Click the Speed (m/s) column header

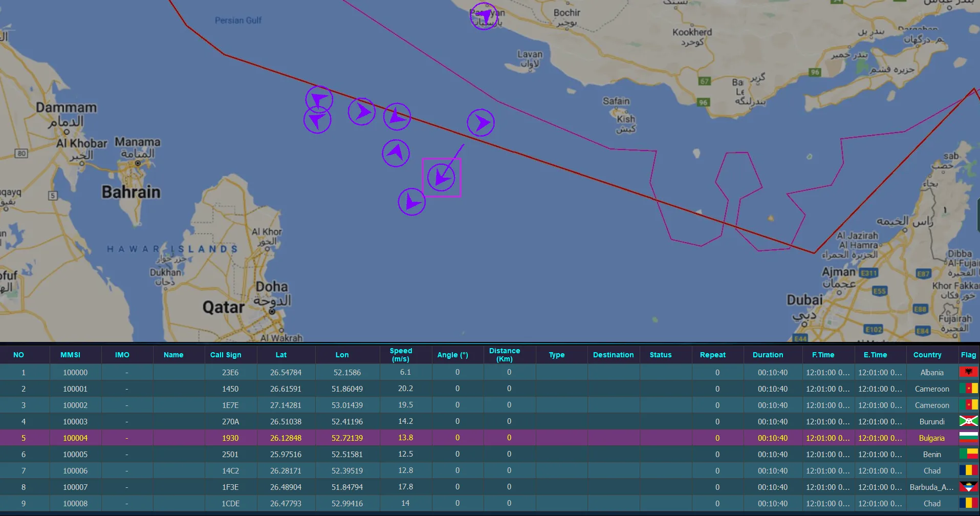(401, 355)
